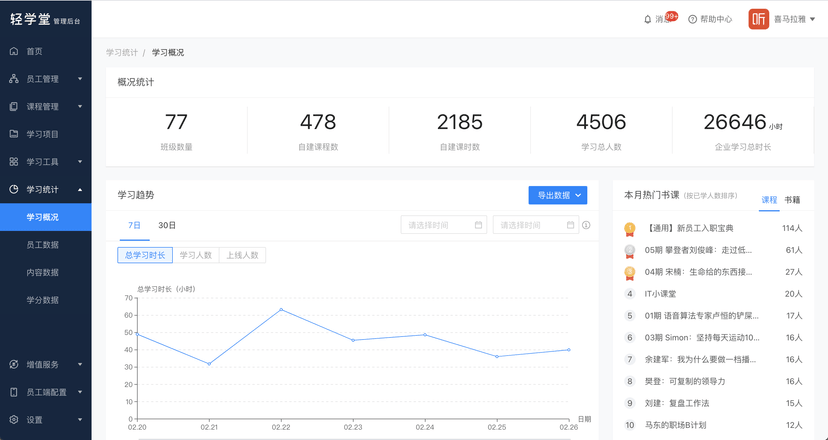Open the 导出数据 dropdown button

pyautogui.click(x=558, y=195)
